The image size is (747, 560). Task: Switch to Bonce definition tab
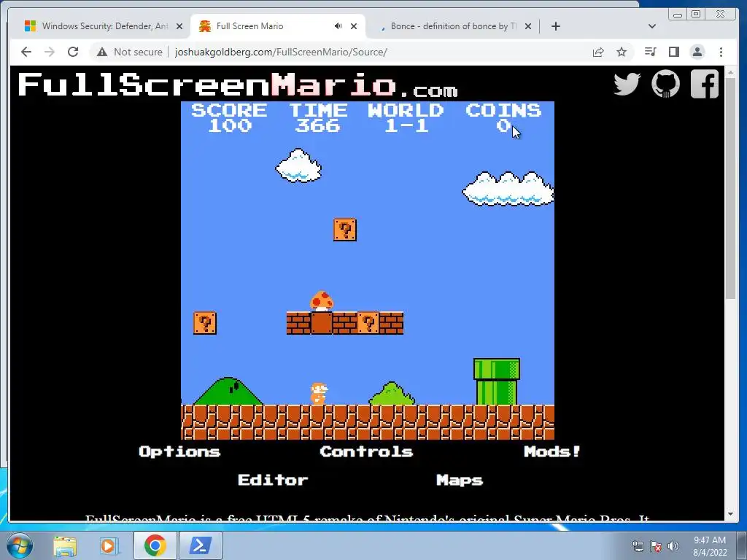coord(452,26)
